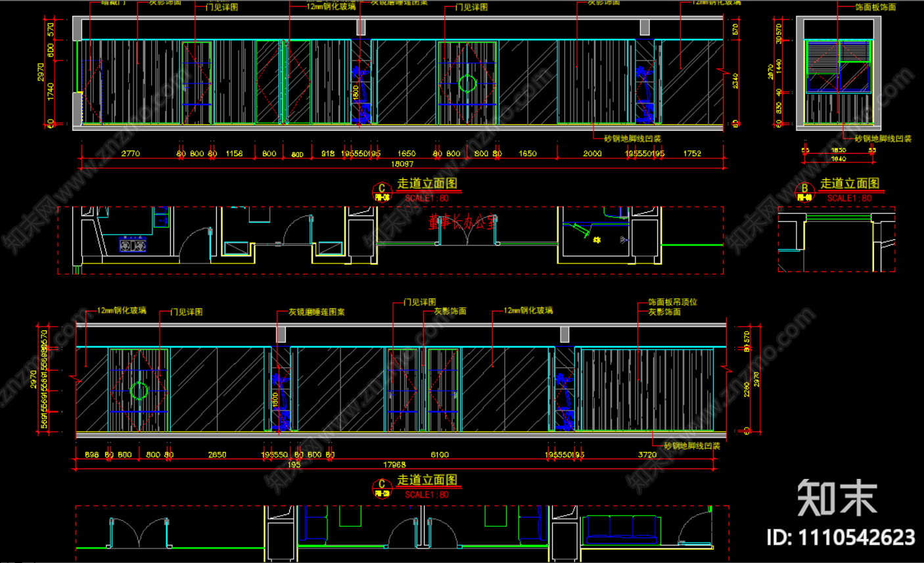
Task: Select the 850 vertical dimension
Action: click(779, 107)
